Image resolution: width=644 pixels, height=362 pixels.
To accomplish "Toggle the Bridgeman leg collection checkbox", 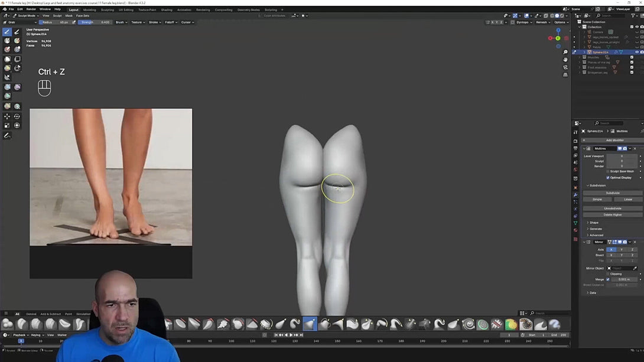I will point(632,73).
